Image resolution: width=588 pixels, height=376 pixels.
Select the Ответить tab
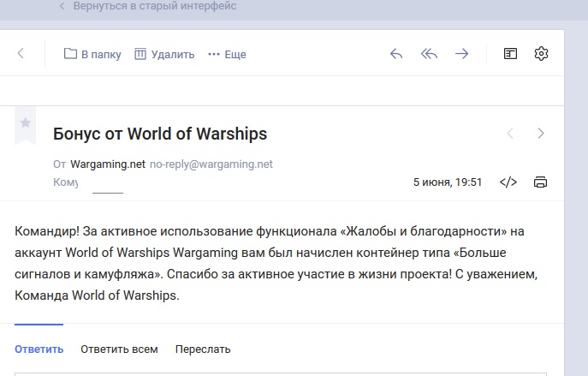click(x=39, y=349)
